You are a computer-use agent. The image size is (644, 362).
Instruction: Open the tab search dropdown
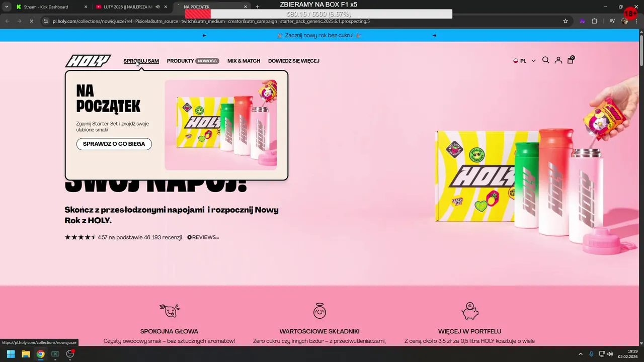click(7, 7)
